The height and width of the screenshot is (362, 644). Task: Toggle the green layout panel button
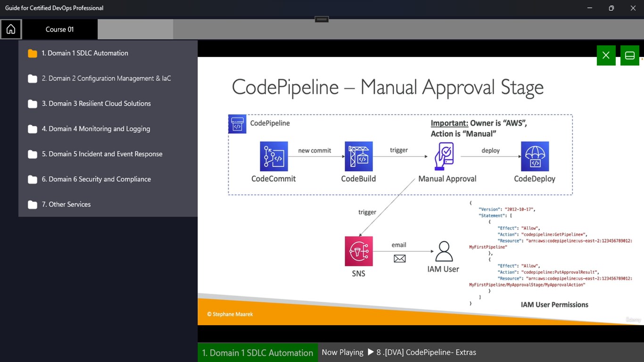pos(629,55)
